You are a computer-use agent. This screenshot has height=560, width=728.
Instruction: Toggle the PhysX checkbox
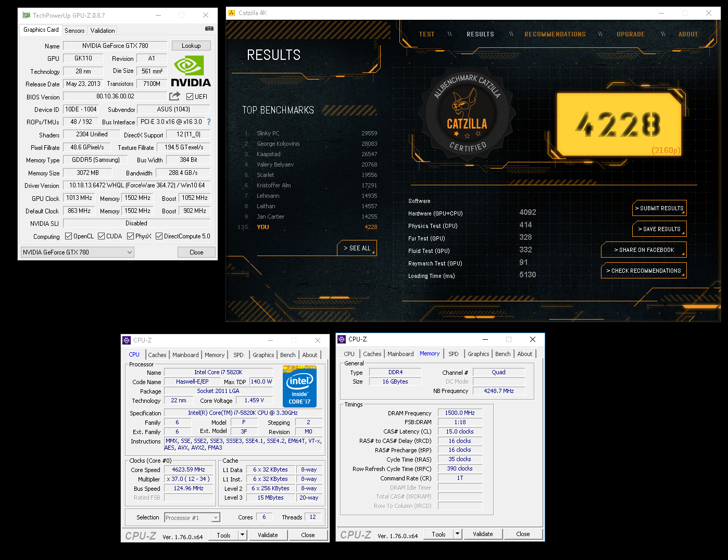click(x=130, y=236)
